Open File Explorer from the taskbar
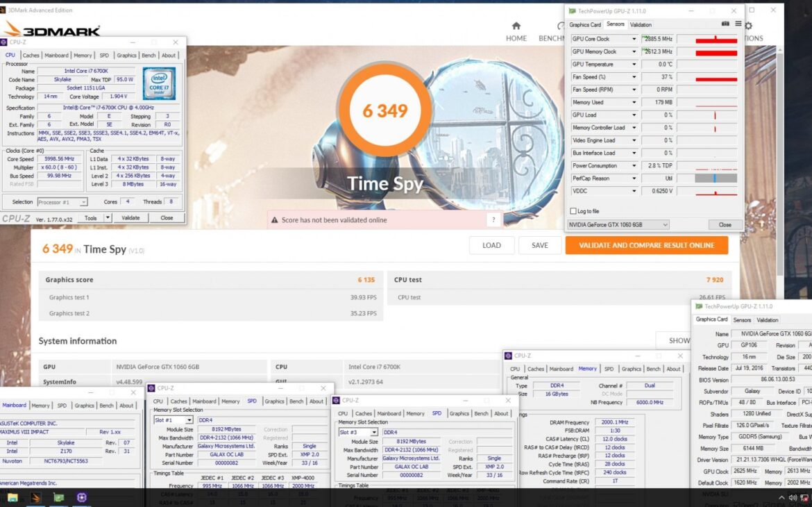 point(12,497)
